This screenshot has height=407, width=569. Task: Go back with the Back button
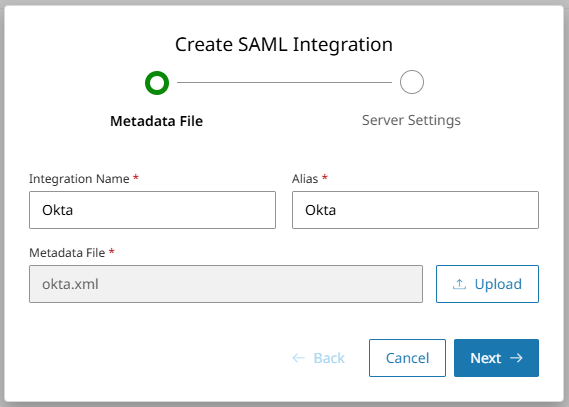(x=318, y=358)
